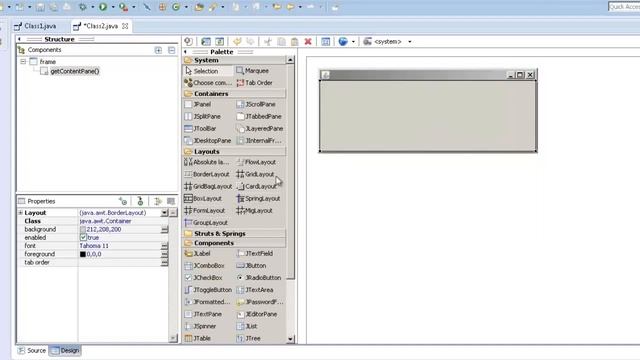Open the Layout property dropdown
The width and height of the screenshot is (640, 360).
click(164, 213)
